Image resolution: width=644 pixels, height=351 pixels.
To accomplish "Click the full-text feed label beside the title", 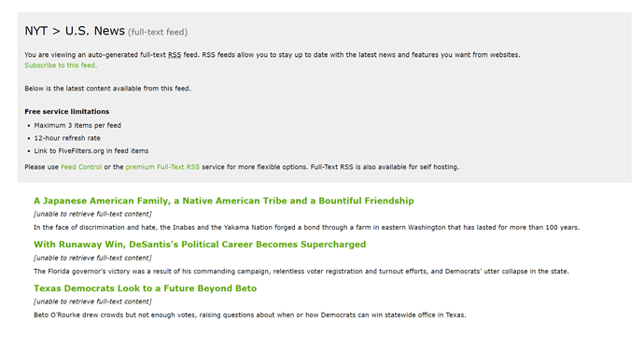I will click(x=158, y=32).
